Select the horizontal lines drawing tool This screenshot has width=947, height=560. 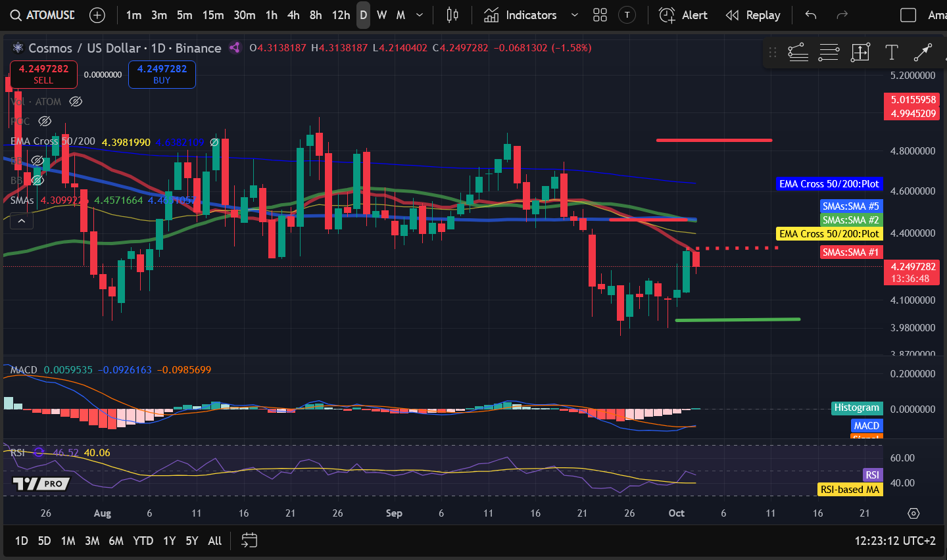(x=829, y=52)
